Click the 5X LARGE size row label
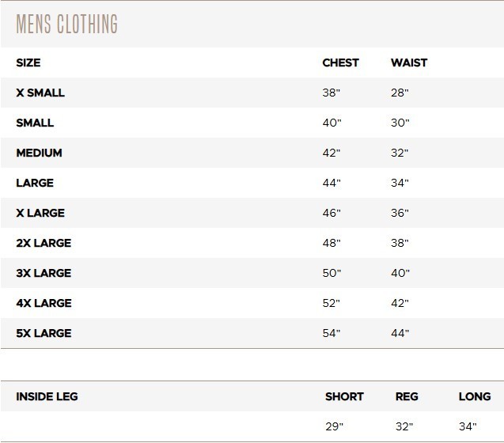504x443 pixels. click(44, 333)
